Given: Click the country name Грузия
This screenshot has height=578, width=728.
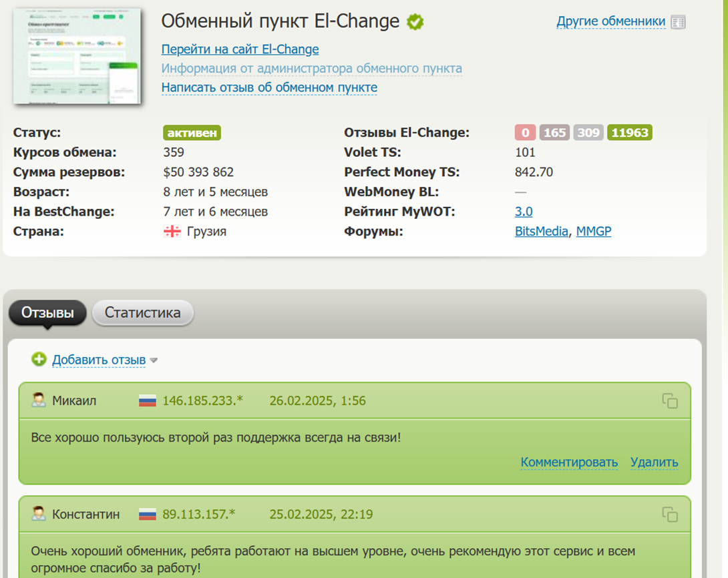Looking at the screenshot, I should 206,231.
